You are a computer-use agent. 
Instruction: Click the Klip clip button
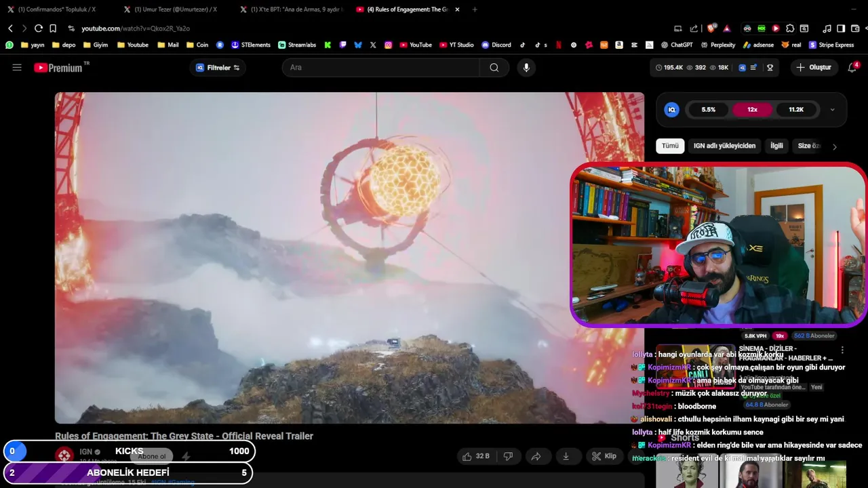(604, 456)
